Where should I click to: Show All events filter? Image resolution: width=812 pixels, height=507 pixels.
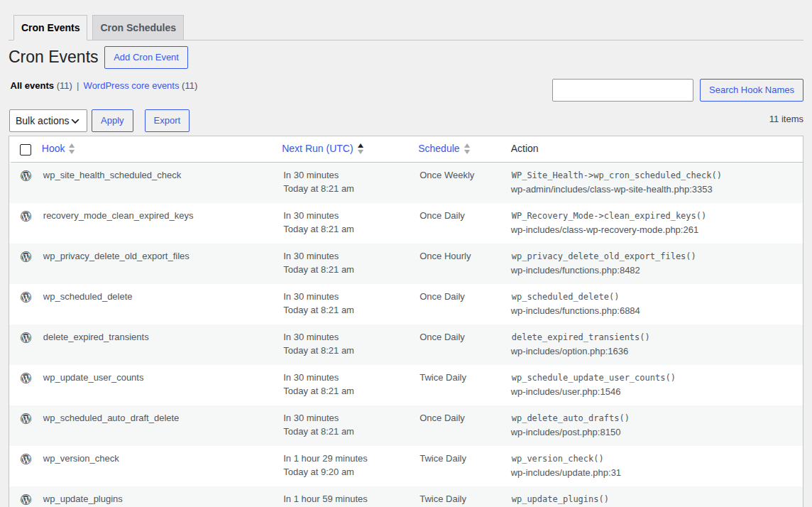point(32,85)
